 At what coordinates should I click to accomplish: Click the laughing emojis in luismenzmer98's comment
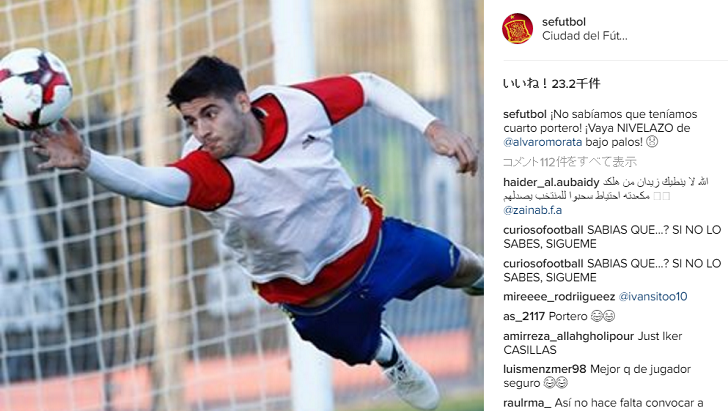555,383
